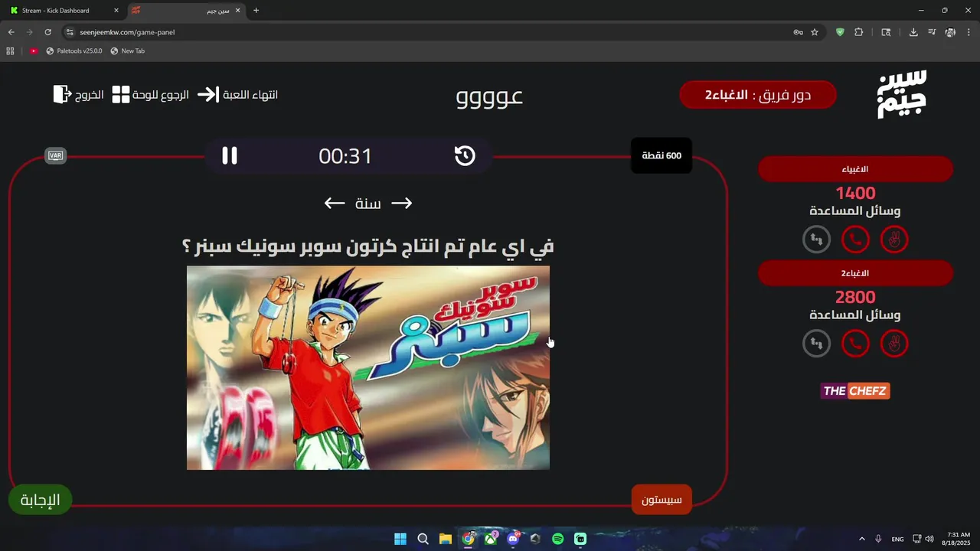Click The Chefz sponsor logo
The height and width of the screenshot is (551, 980).
pos(855,391)
